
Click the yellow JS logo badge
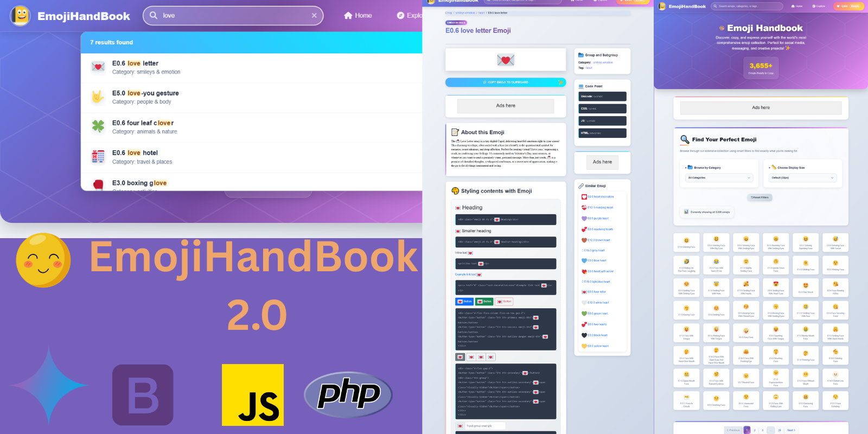tap(253, 394)
